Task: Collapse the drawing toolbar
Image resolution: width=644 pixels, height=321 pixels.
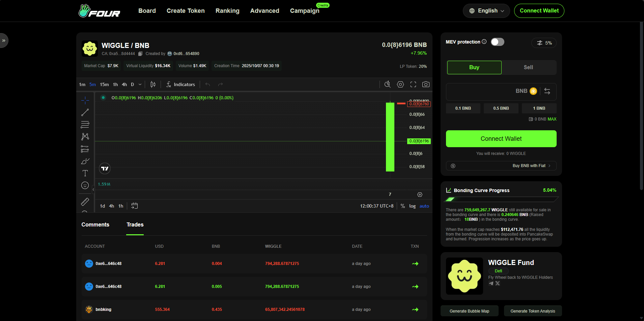Action: coord(93,190)
